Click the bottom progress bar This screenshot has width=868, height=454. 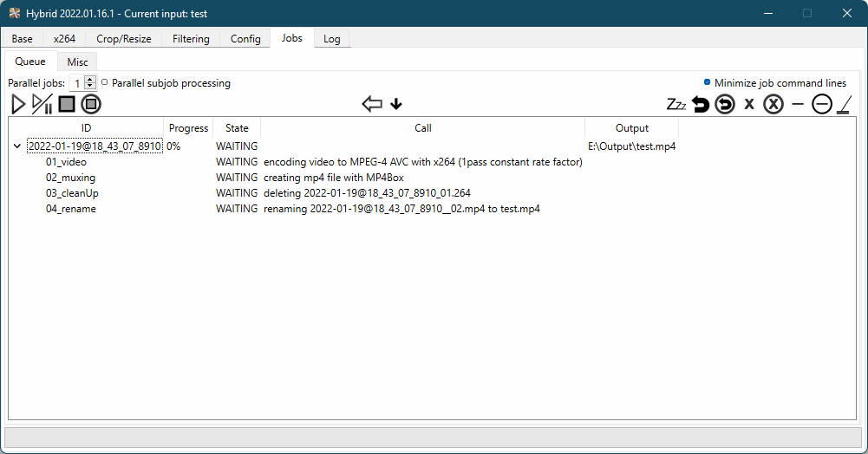(x=434, y=437)
